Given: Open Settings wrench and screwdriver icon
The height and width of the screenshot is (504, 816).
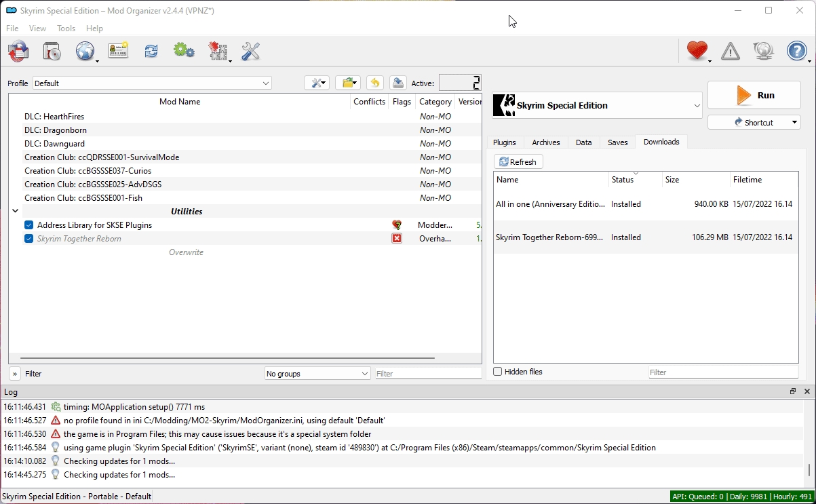Looking at the screenshot, I should pyautogui.click(x=250, y=52).
